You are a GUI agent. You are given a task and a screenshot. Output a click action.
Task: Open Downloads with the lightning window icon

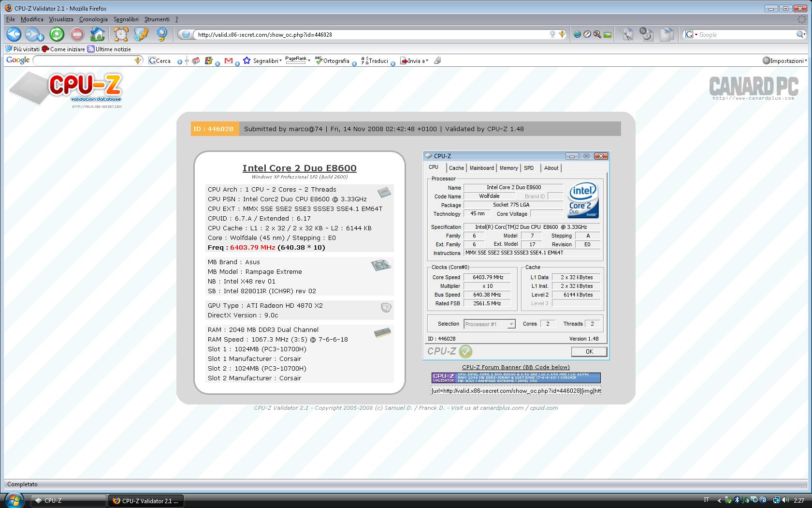coord(141,34)
